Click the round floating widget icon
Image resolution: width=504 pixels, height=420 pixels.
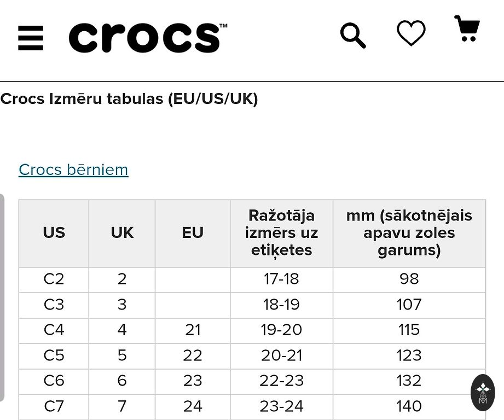[x=483, y=393]
